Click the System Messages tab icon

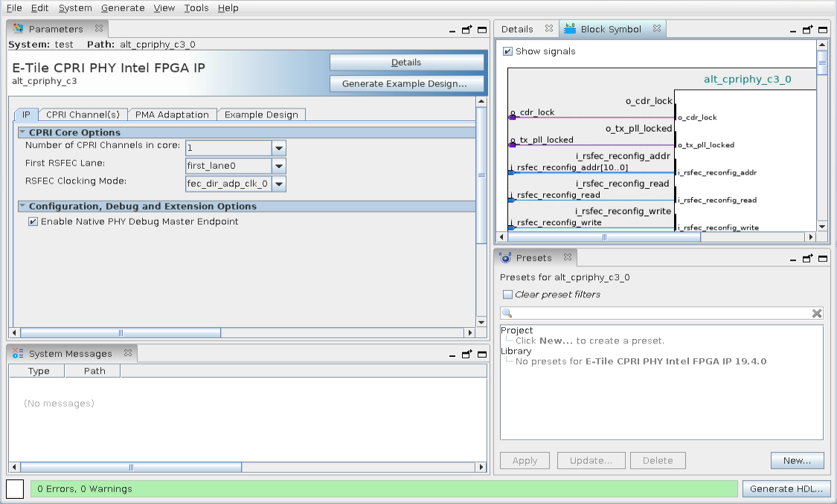(18, 353)
